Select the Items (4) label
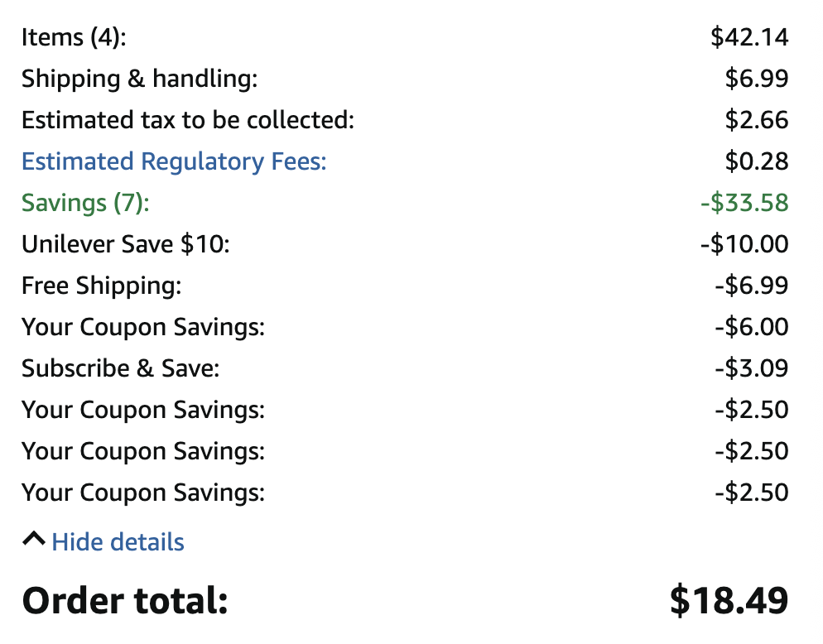The height and width of the screenshot is (644, 823). (x=74, y=37)
